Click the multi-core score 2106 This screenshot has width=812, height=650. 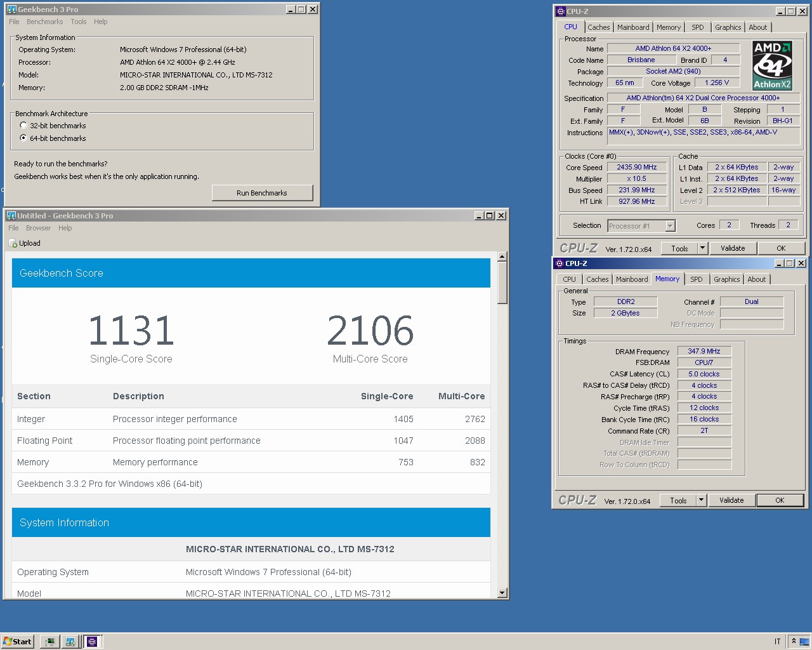click(370, 331)
